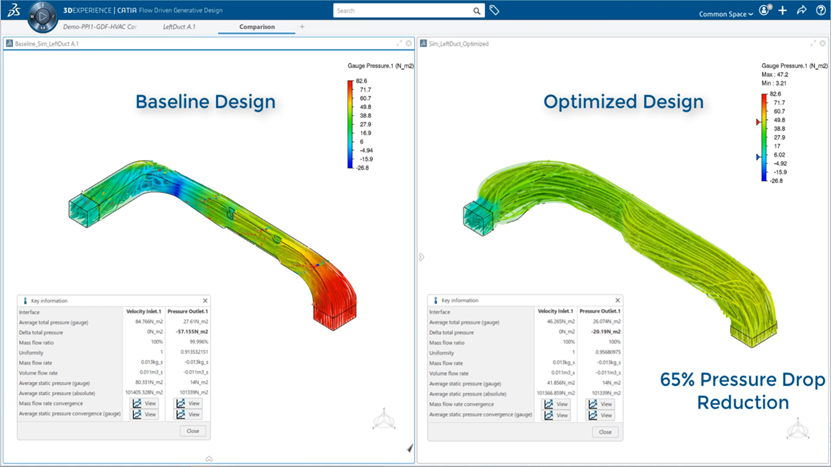Click Min : 3.21 label in optimized legend

[774, 83]
